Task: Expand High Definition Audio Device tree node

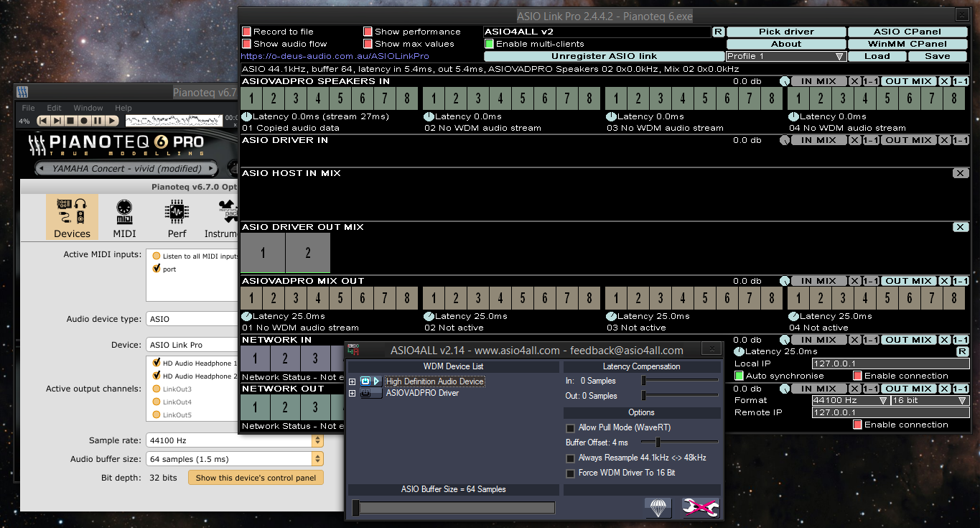Action: (x=353, y=381)
